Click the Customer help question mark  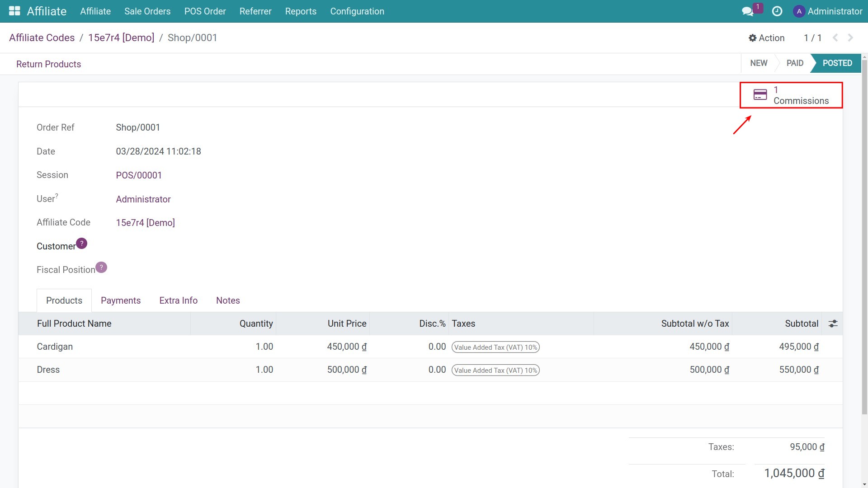81,243
